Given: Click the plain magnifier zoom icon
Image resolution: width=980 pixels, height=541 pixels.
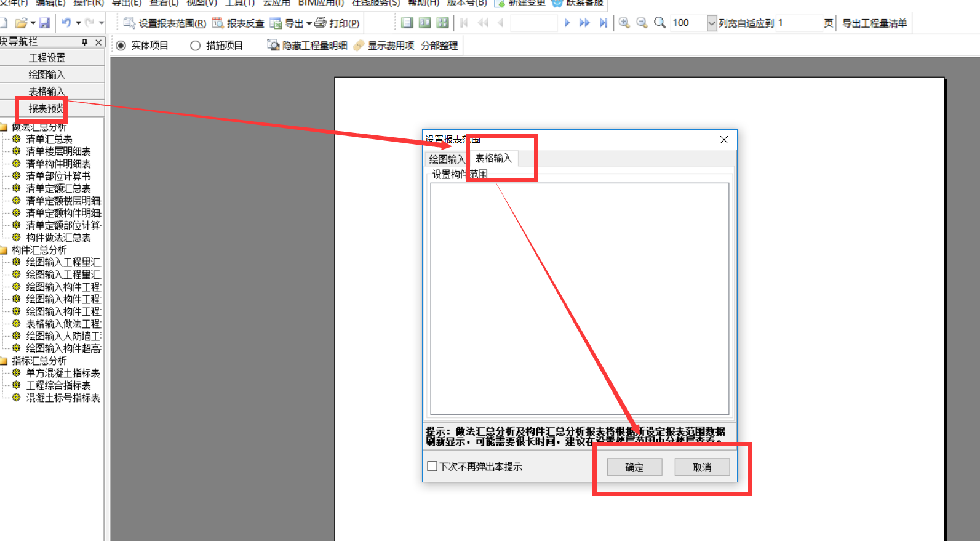Looking at the screenshot, I should [x=659, y=23].
